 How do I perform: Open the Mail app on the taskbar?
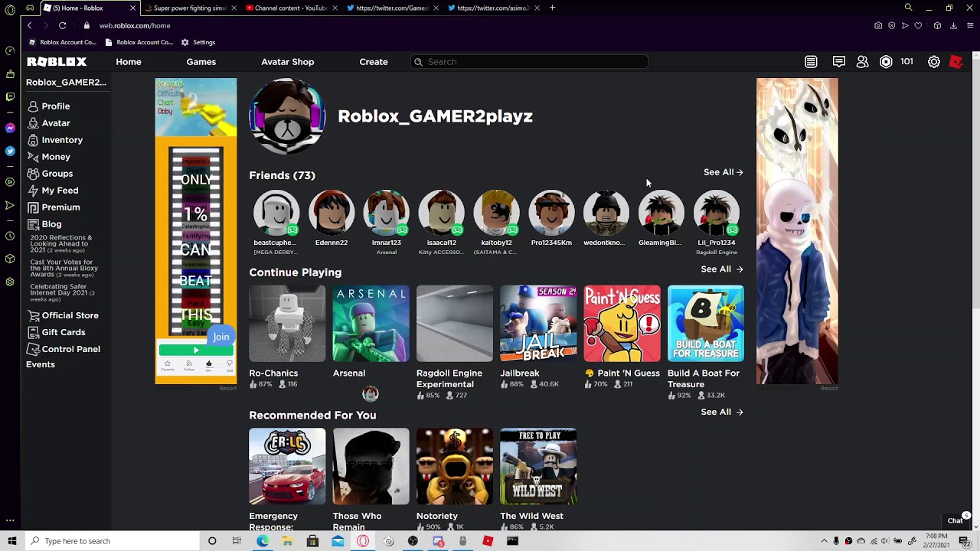(338, 541)
